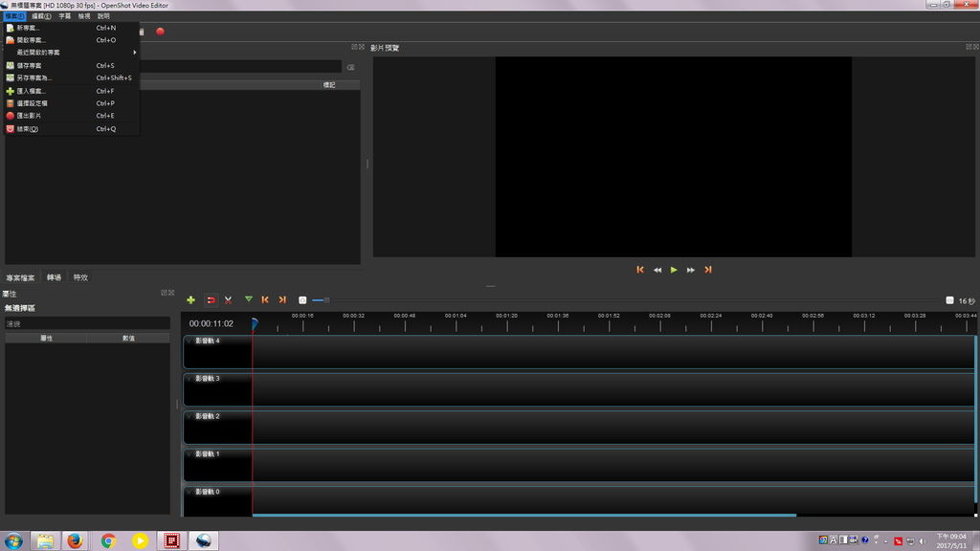Click the timeline zoom slider handle
980x551 pixels.
(326, 300)
